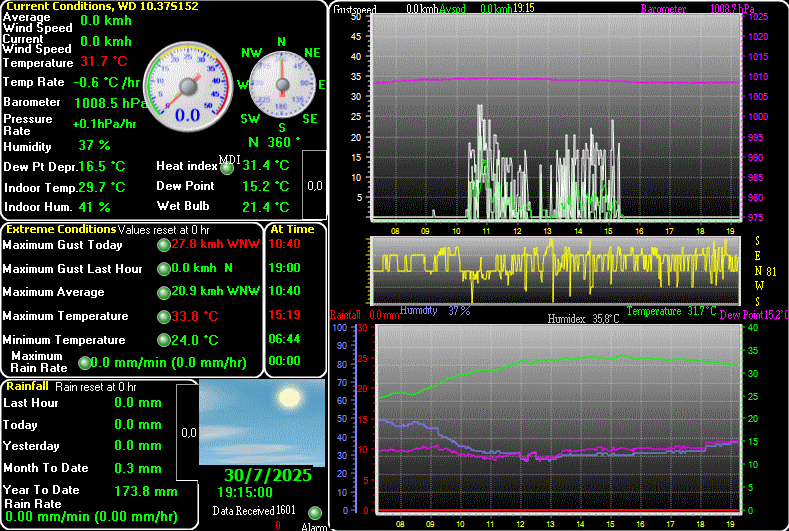The width and height of the screenshot is (789, 531).
Task: Click the sunny sky weather icon image
Action: click(262, 422)
